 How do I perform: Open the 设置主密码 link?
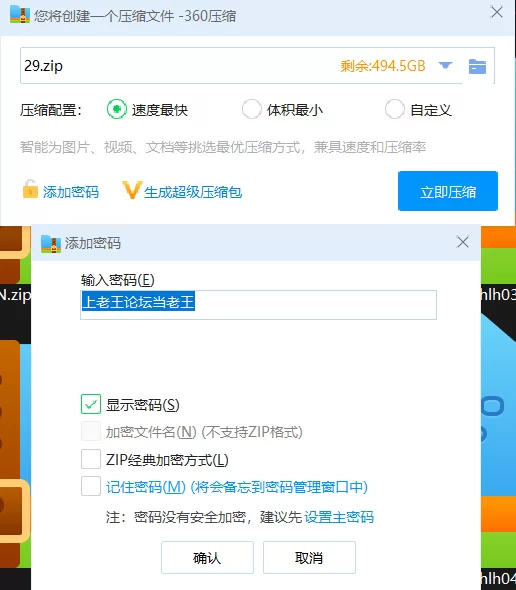(x=339, y=517)
